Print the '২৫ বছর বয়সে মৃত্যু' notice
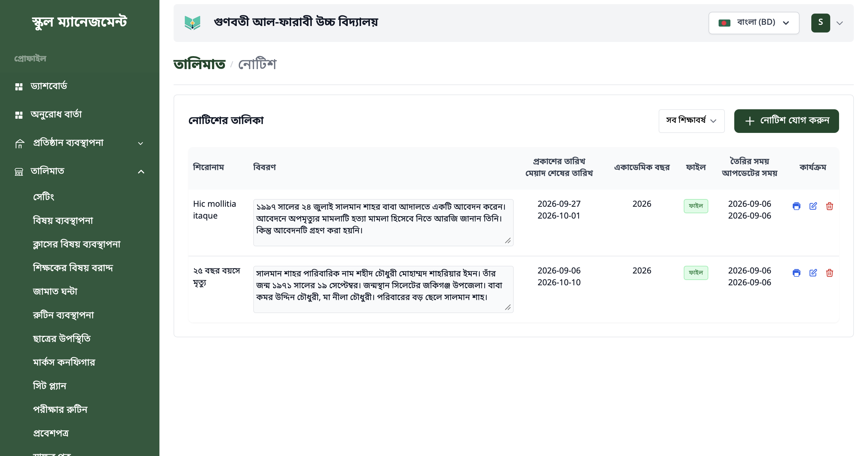868x456 pixels. coord(796,273)
